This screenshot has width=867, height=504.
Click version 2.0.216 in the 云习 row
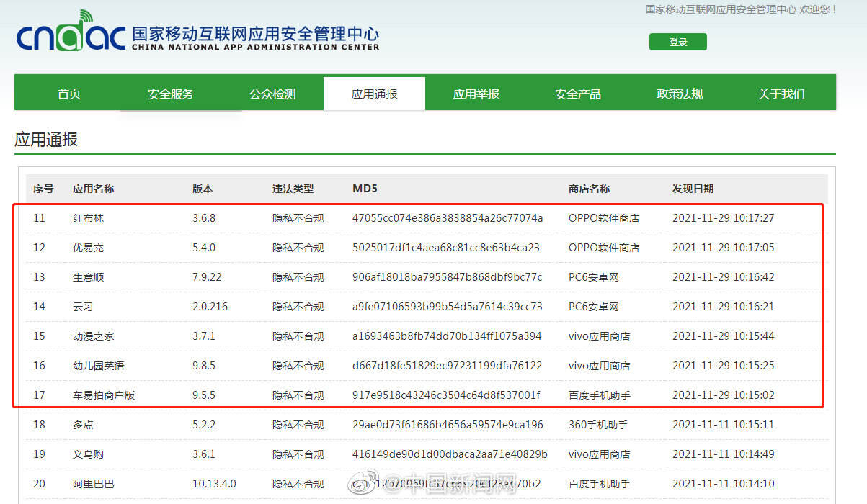pyautogui.click(x=210, y=307)
